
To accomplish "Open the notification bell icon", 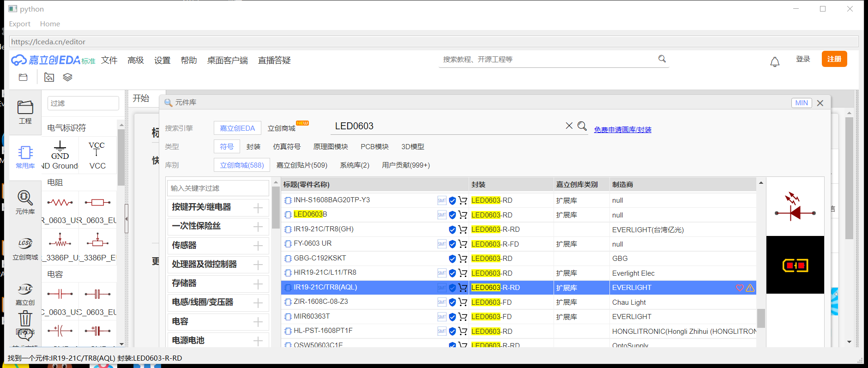I will (x=775, y=61).
